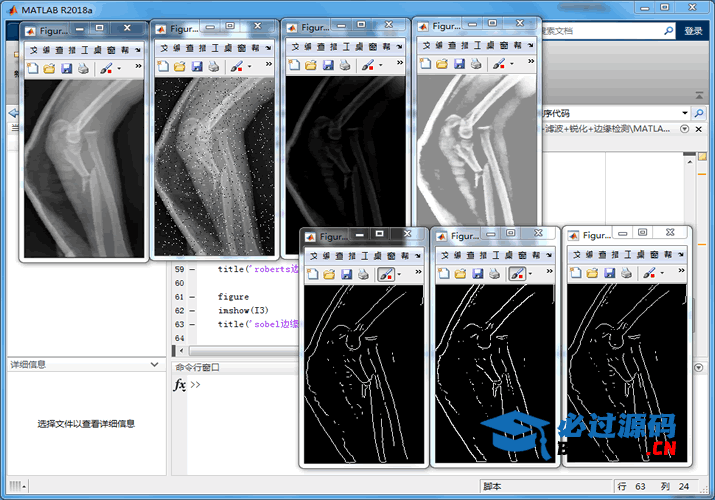Viewport: 715px width, 500px height.
Task: Click Print icon in the bright gray figure window
Action: [475, 65]
